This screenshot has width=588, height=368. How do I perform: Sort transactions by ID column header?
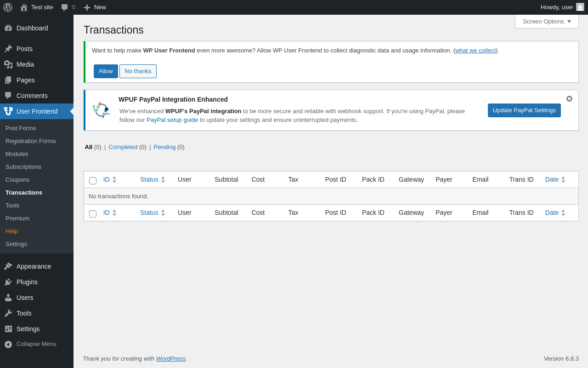[x=107, y=179]
